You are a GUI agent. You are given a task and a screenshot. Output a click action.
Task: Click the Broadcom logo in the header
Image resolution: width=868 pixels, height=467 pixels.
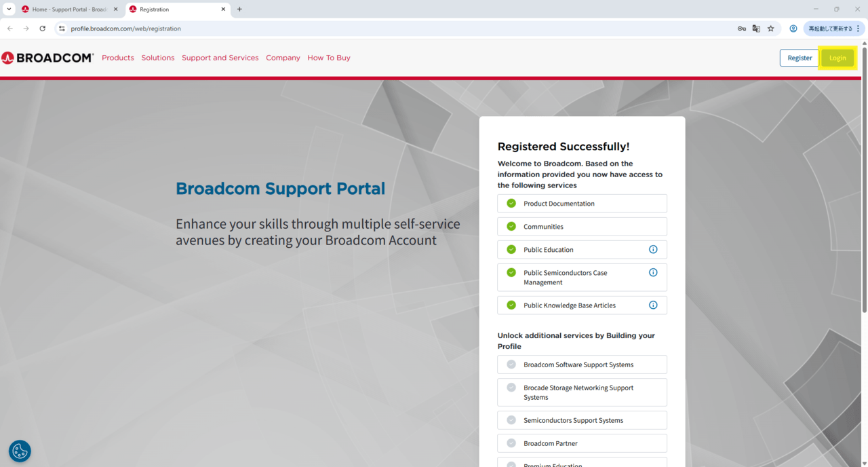click(47, 58)
